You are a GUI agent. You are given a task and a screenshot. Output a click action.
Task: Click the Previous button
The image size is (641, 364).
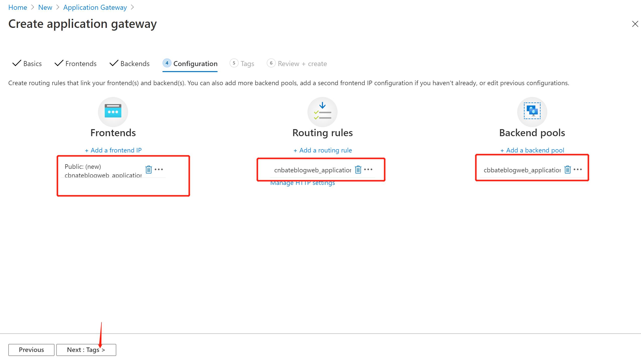click(31, 350)
